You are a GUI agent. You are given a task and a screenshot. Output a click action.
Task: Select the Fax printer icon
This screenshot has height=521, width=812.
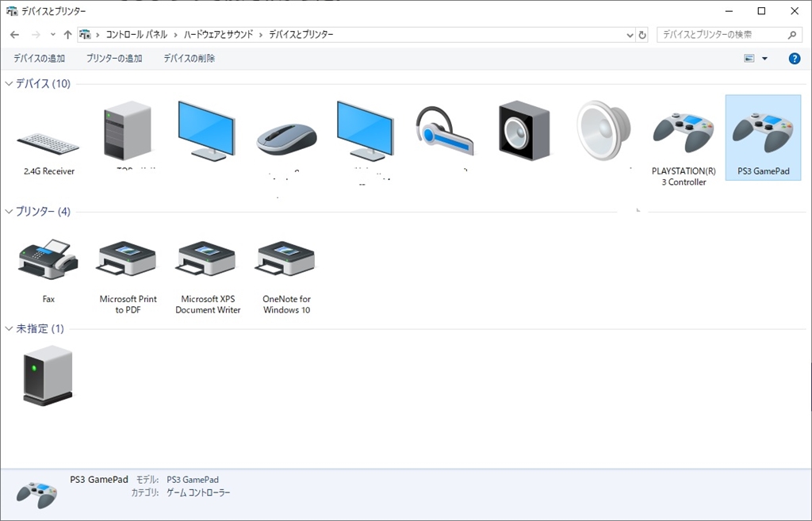(x=48, y=259)
